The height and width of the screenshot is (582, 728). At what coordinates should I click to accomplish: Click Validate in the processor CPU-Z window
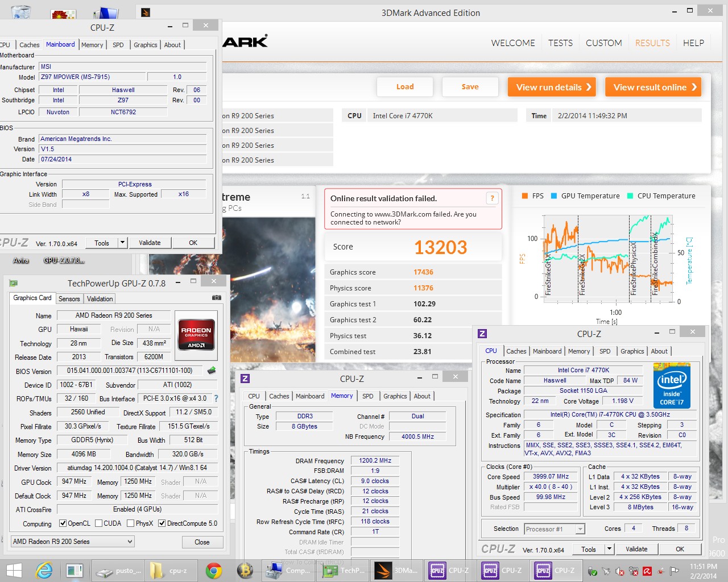point(636,549)
